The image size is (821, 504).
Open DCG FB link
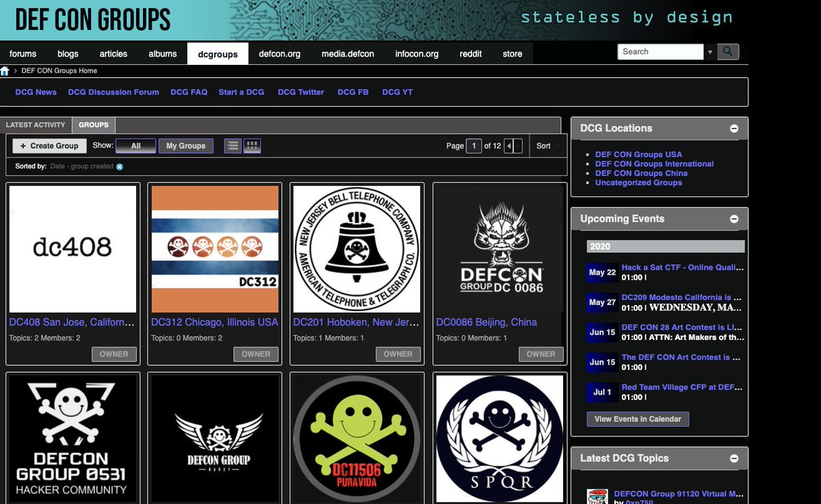coord(353,92)
